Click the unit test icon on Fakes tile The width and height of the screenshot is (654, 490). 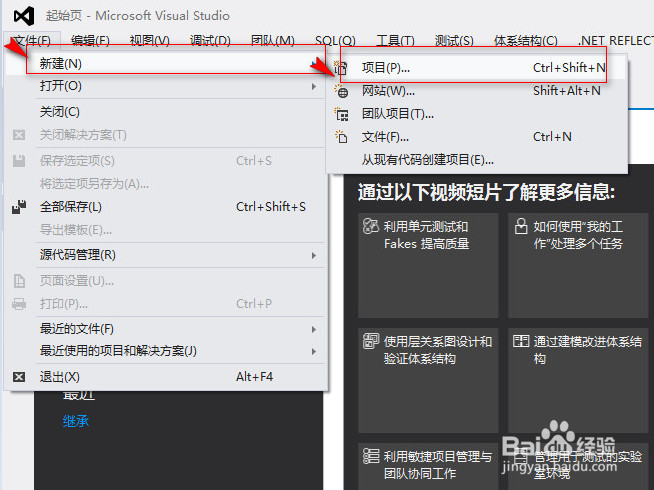(370, 226)
